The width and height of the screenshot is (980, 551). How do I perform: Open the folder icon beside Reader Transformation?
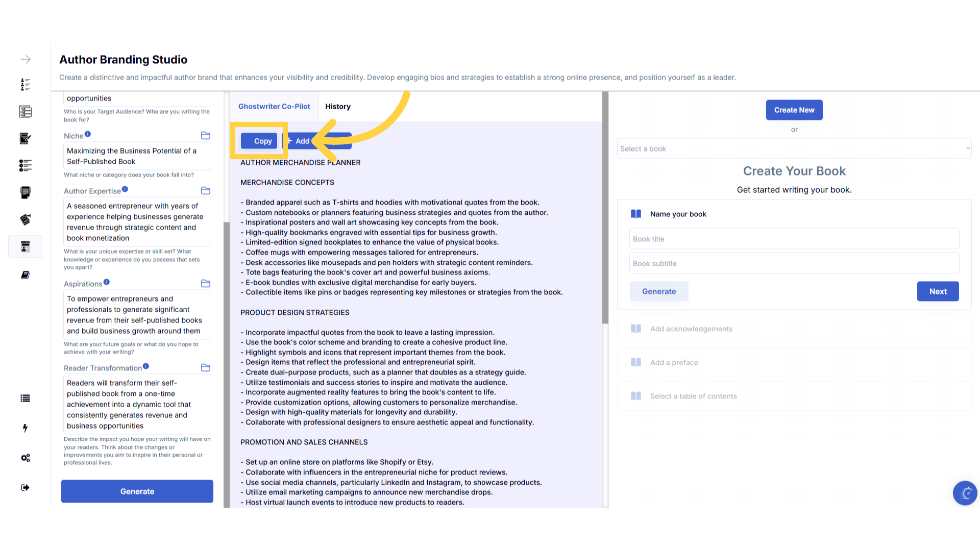[x=206, y=368]
